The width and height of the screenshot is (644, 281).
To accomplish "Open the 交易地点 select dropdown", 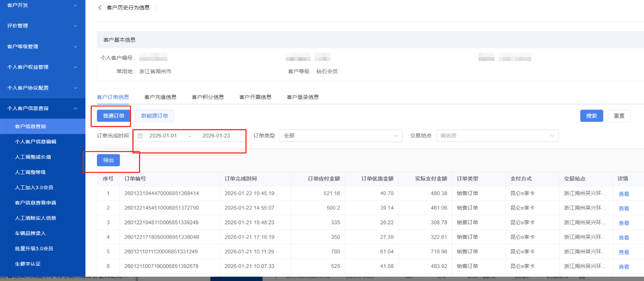I will [497, 136].
